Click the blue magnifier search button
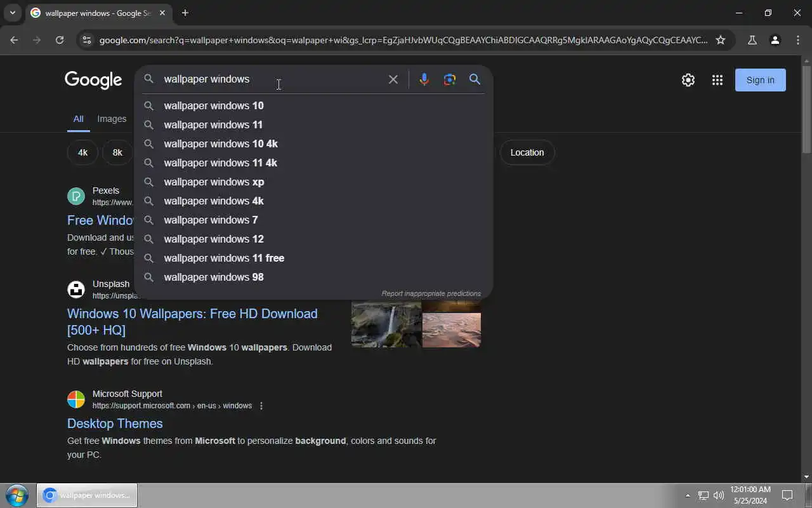Screen dimensions: 812x508 point(475,79)
